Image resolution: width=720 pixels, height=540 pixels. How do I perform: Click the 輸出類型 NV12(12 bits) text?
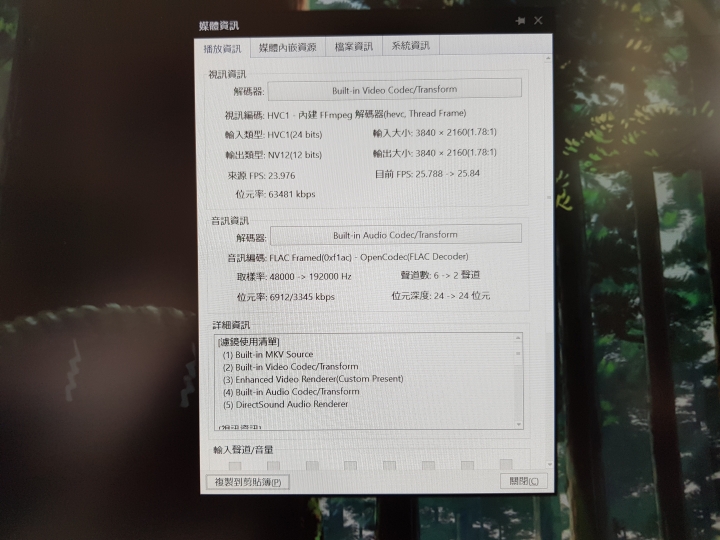[x=273, y=155]
